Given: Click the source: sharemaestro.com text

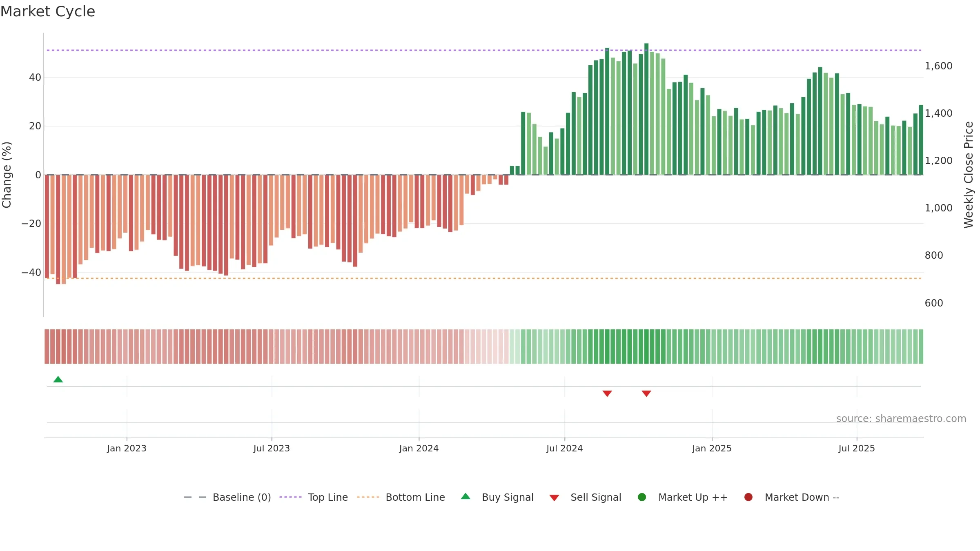Looking at the screenshot, I should tap(901, 419).
